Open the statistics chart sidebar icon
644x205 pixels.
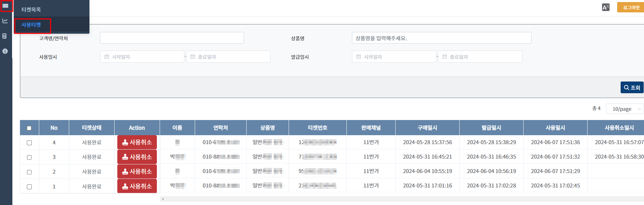coord(5,21)
